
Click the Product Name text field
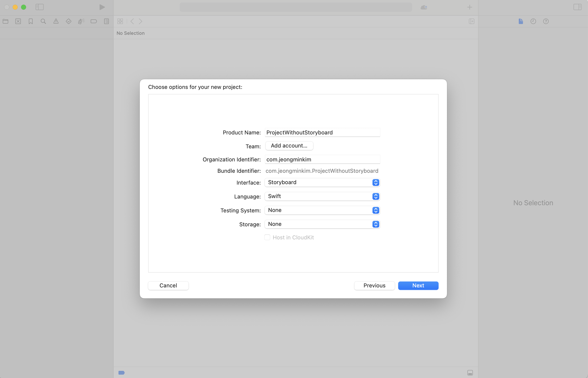click(322, 133)
